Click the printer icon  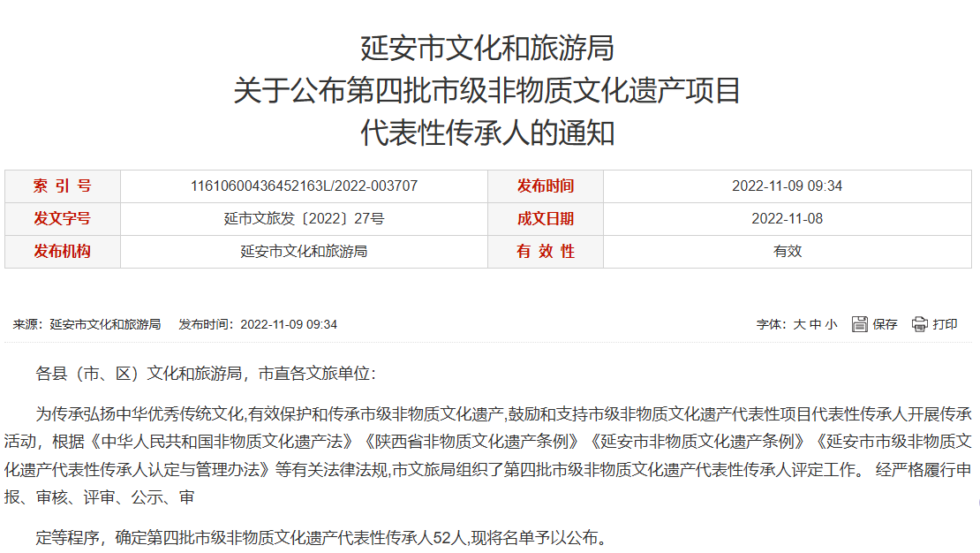(x=920, y=324)
